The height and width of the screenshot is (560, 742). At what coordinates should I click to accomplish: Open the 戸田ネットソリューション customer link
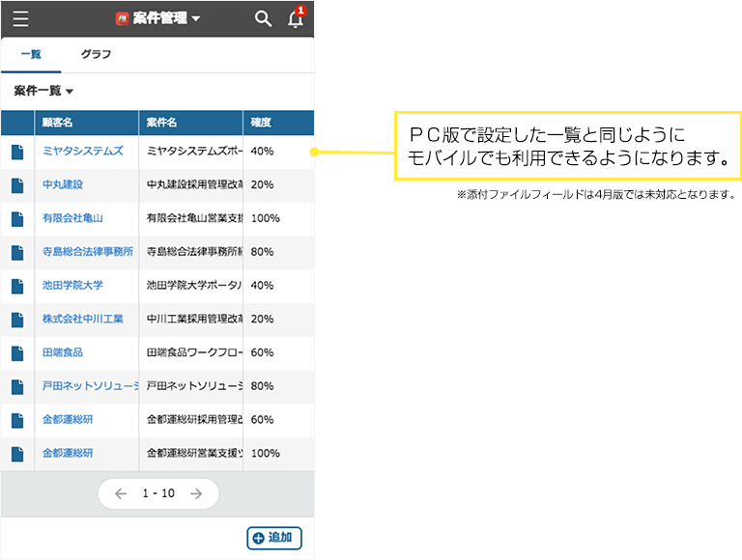(x=91, y=386)
